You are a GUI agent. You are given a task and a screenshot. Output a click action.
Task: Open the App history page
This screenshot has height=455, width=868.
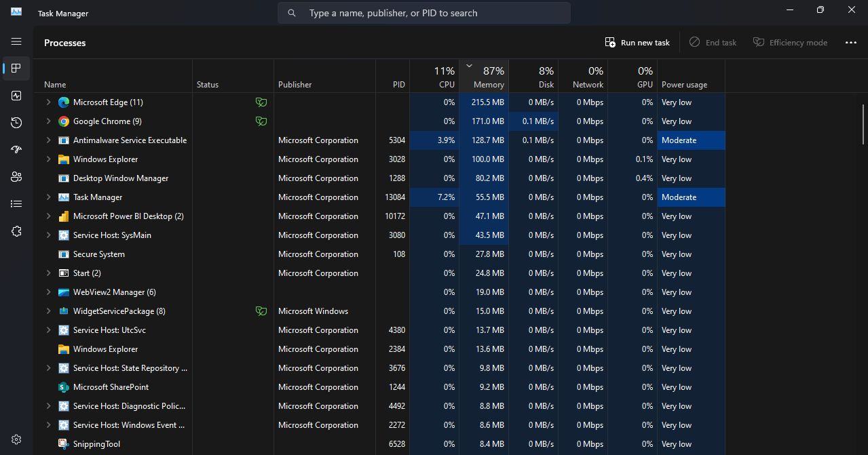point(16,123)
